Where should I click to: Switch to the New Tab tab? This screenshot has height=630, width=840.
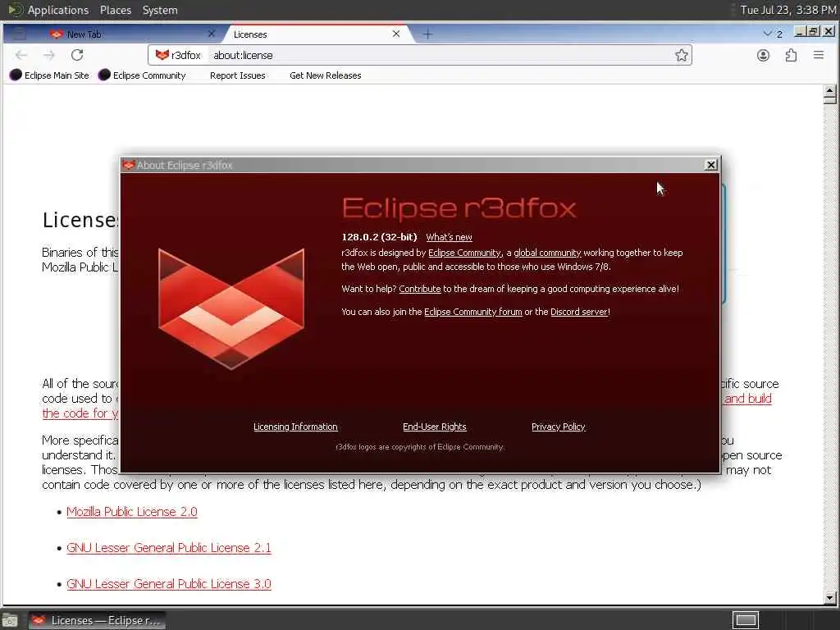click(x=130, y=34)
